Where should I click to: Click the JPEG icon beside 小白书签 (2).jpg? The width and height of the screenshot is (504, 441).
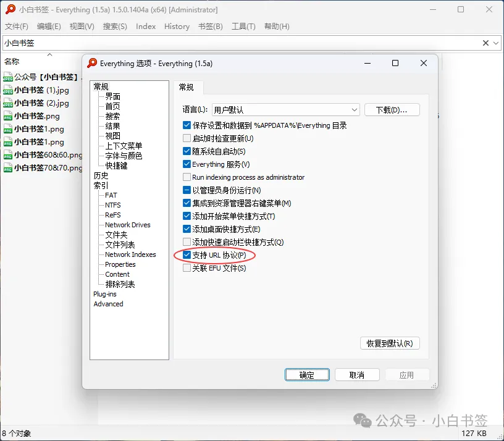coord(9,103)
